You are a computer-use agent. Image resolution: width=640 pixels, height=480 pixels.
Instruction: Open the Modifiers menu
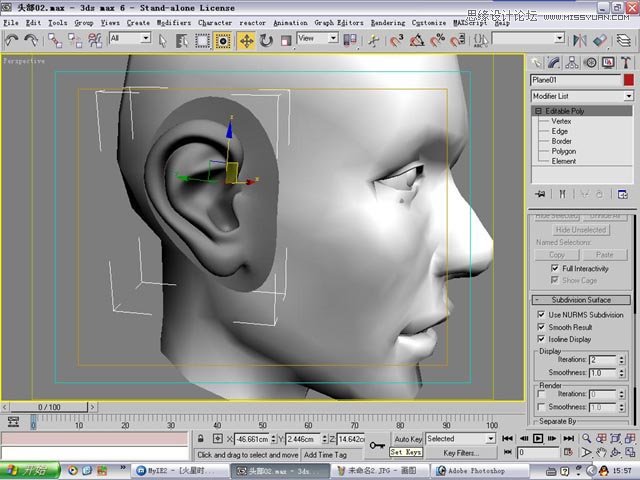[x=173, y=23]
